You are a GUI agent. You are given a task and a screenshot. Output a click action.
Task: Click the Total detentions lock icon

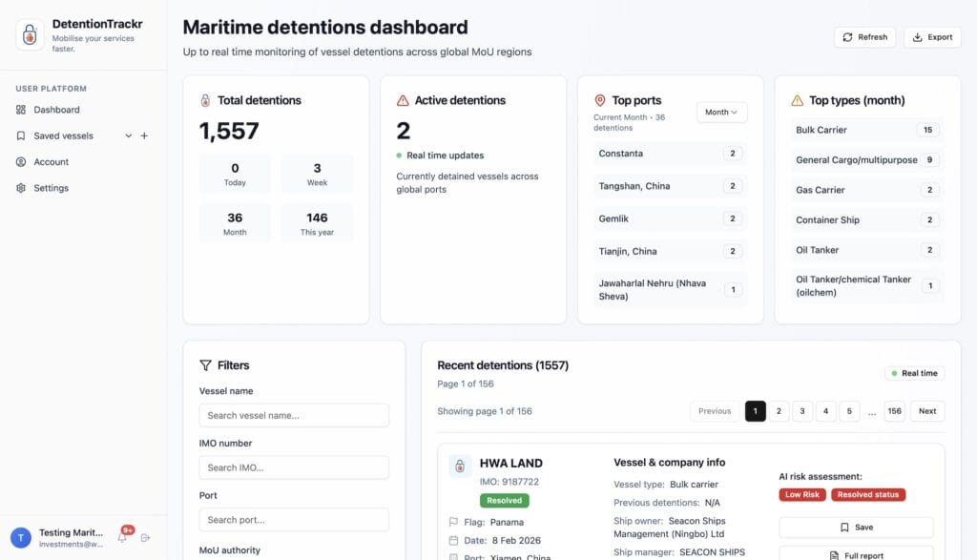(x=205, y=100)
